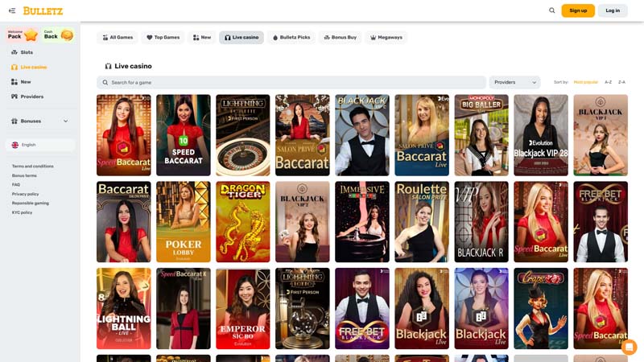Focus the Search for a game field

[290, 82]
